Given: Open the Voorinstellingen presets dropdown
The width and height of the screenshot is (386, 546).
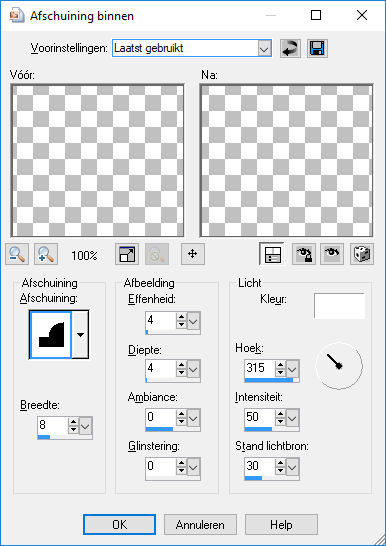Looking at the screenshot, I should pyautogui.click(x=265, y=48).
